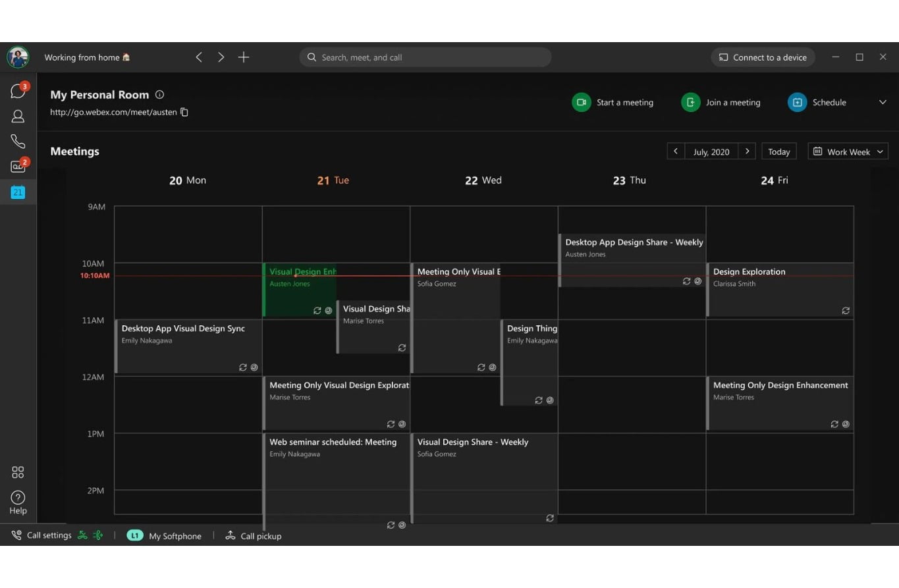Go to previous month using left arrow
The image size is (899, 588).
pos(676,151)
